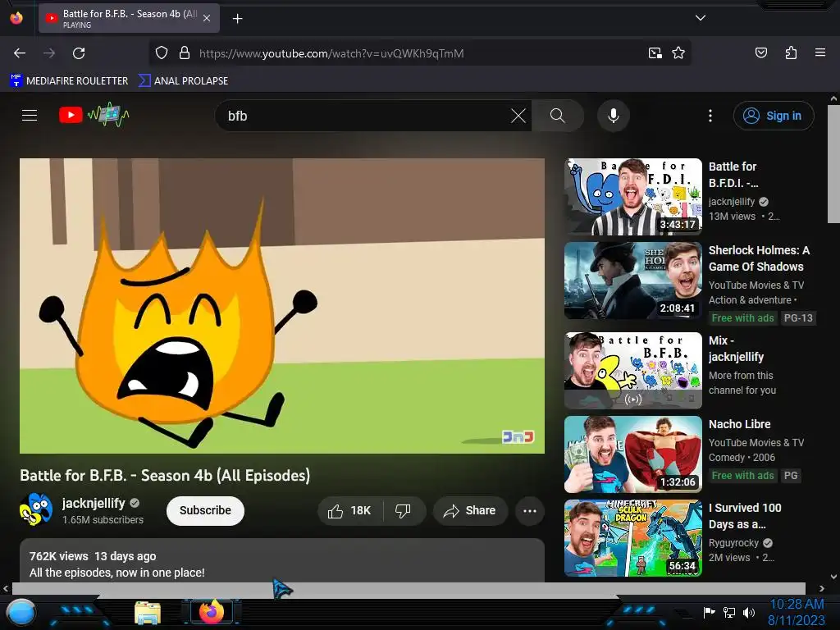The image size is (840, 630).
Task: Open Battle for B.F.D.I. thumbnail 3:43:17
Action: (633, 197)
